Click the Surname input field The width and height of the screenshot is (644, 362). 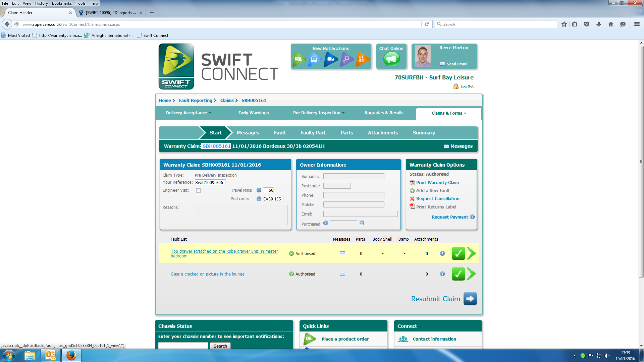point(354,176)
